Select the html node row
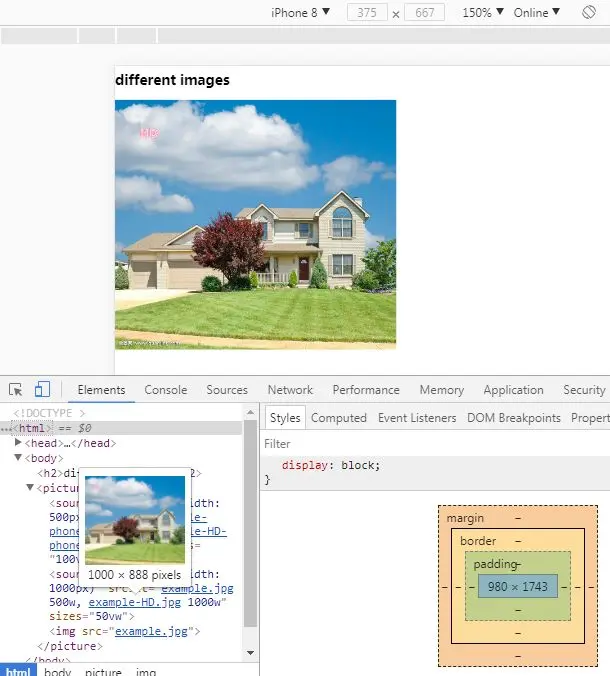This screenshot has height=676, width=610. pos(121,428)
